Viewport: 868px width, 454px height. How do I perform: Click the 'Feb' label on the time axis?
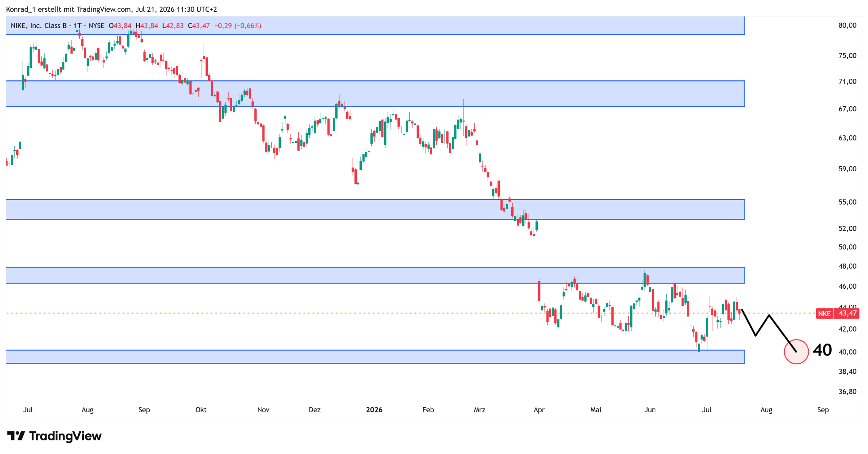(x=428, y=410)
